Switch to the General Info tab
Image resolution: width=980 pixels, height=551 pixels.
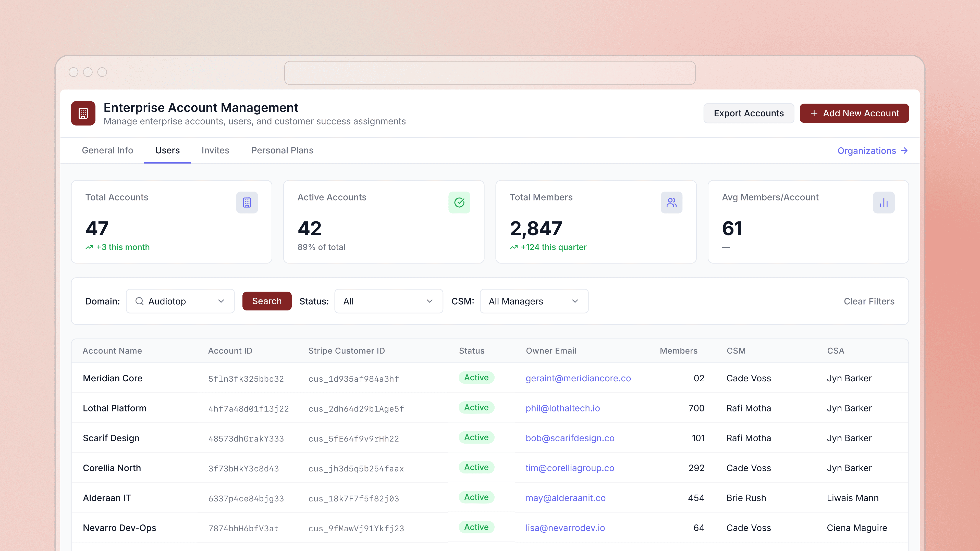click(x=107, y=150)
